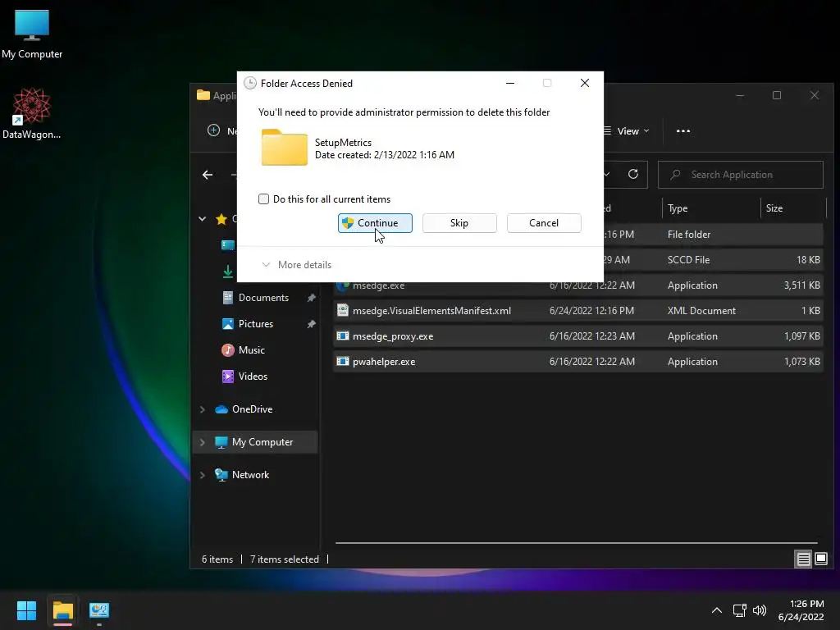Maximize the background Explorer window
The height and width of the screenshot is (630, 840).
click(777, 95)
